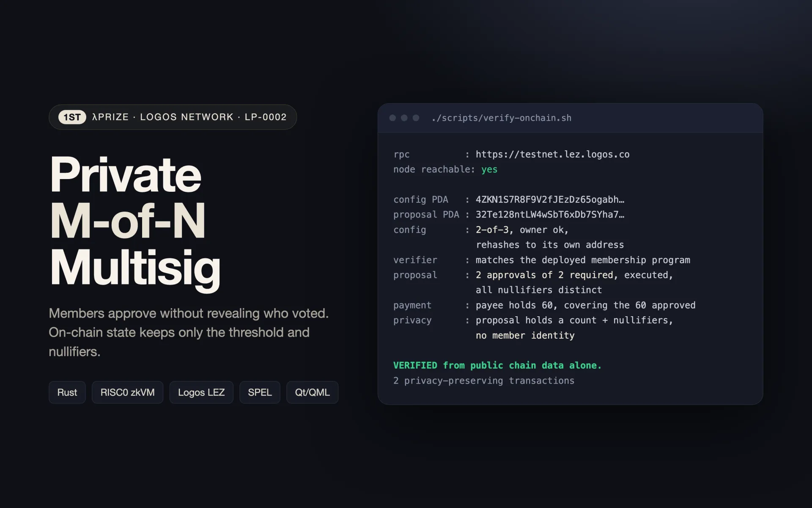812x508 pixels.
Task: Click the '2 privacy-preserving transactions' line
Action: tap(484, 381)
